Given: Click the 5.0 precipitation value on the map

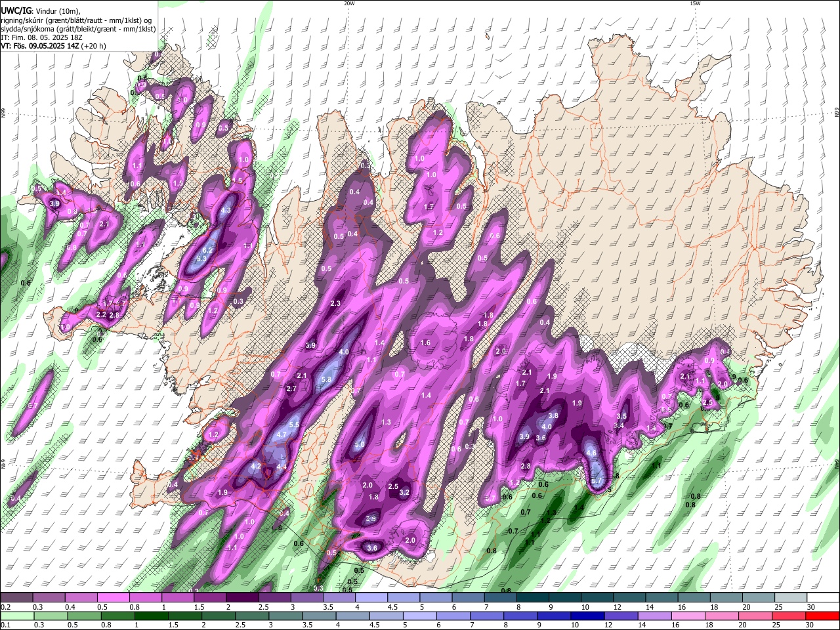Looking at the screenshot, I should tap(360, 445).
